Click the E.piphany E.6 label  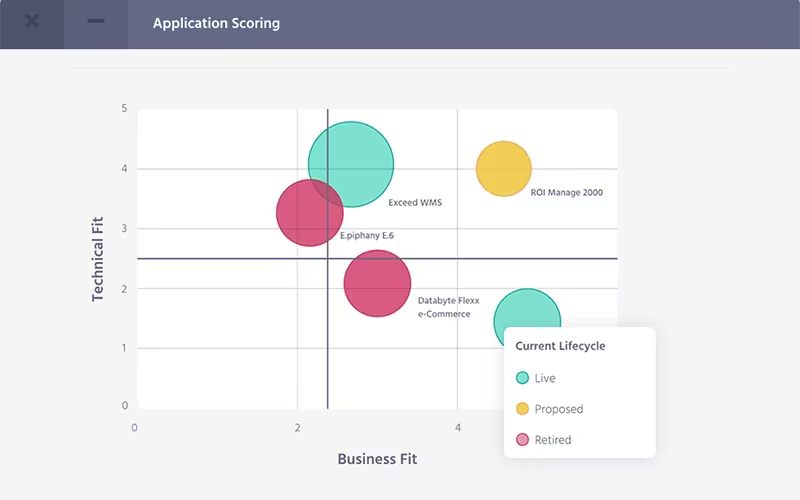(367, 235)
